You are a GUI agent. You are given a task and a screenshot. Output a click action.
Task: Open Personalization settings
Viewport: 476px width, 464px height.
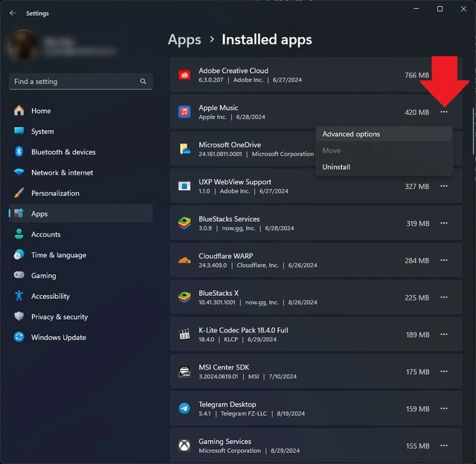pyautogui.click(x=80, y=193)
